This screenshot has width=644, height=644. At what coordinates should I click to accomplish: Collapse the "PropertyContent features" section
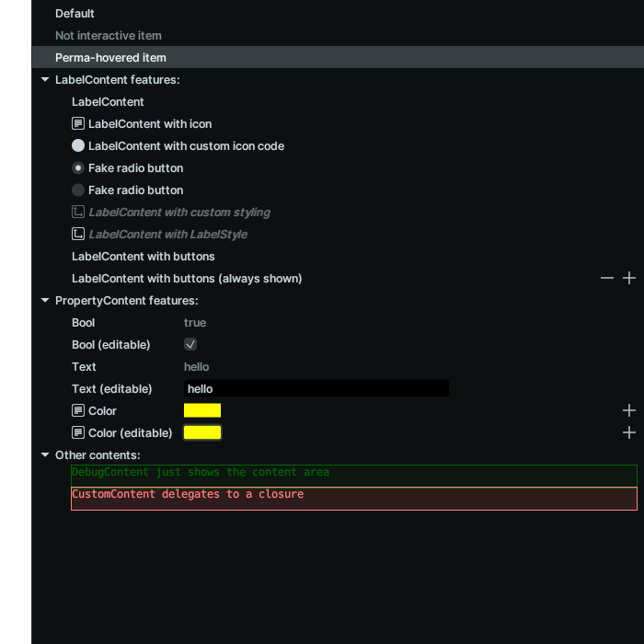tap(45, 301)
